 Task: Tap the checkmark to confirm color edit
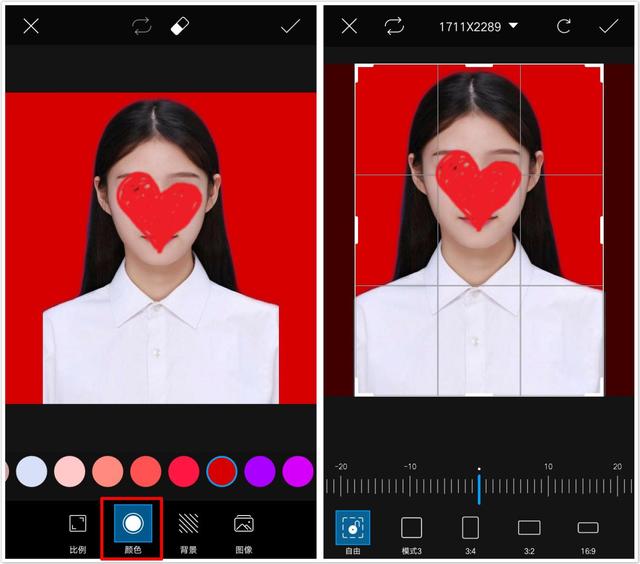(290, 26)
